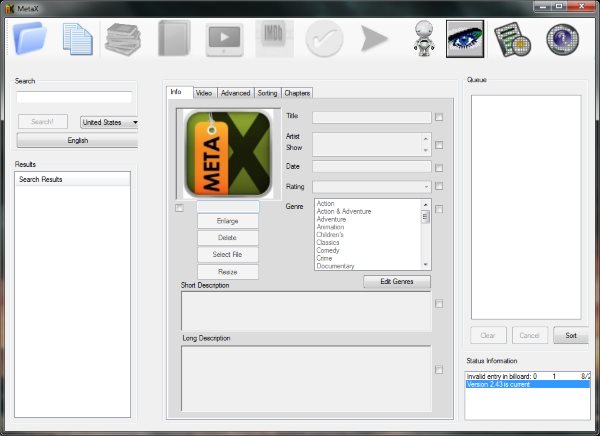Image resolution: width=600 pixels, height=436 pixels.
Task: Click the Clear queue button
Action: [488, 335]
